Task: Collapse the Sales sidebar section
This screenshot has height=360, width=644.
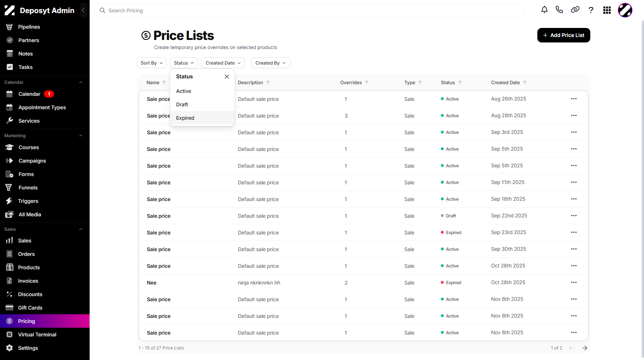Action: (81, 229)
